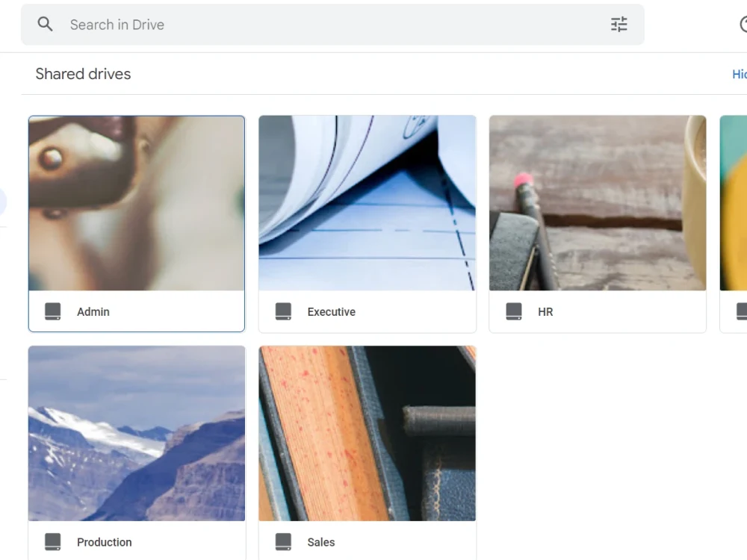
Task: Click the HR drive name label
Action: coord(545,312)
